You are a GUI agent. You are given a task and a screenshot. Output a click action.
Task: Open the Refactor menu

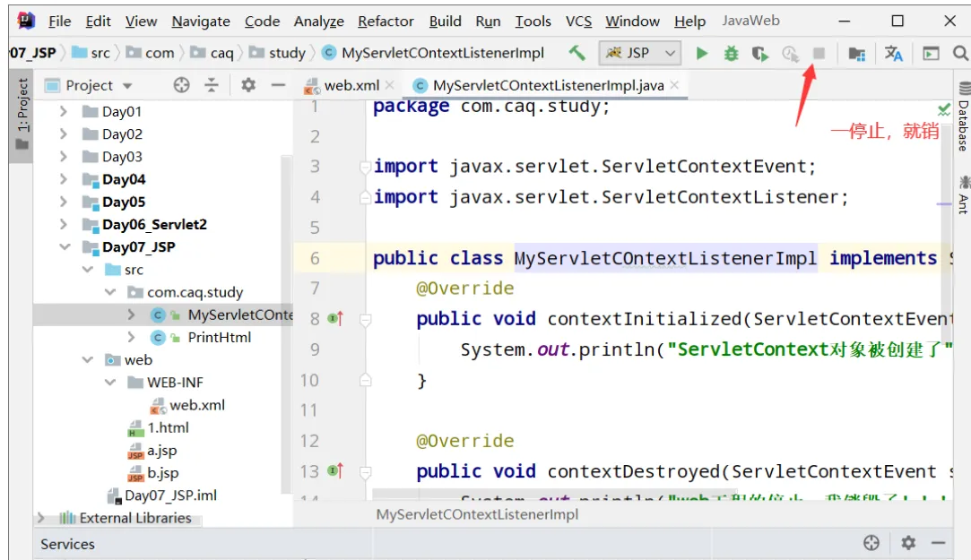point(386,22)
